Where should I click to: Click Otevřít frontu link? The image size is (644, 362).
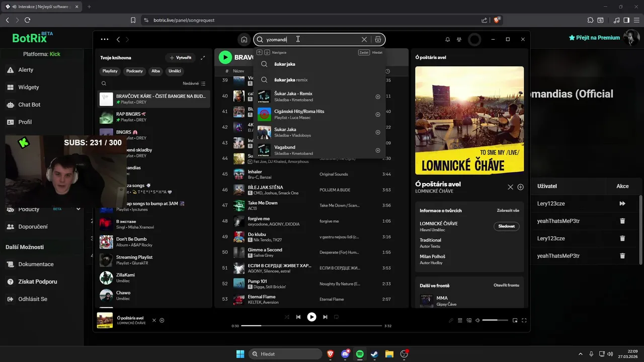[x=506, y=285]
